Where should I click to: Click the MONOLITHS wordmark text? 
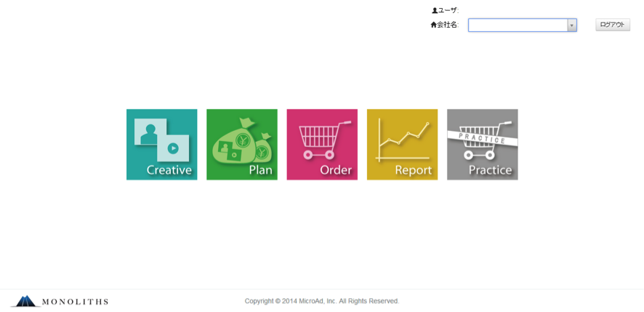(x=75, y=302)
